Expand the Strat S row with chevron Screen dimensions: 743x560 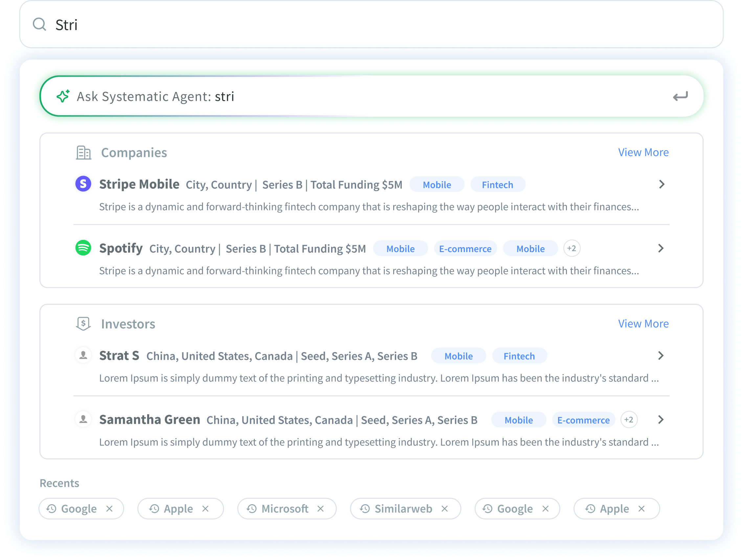click(x=661, y=355)
